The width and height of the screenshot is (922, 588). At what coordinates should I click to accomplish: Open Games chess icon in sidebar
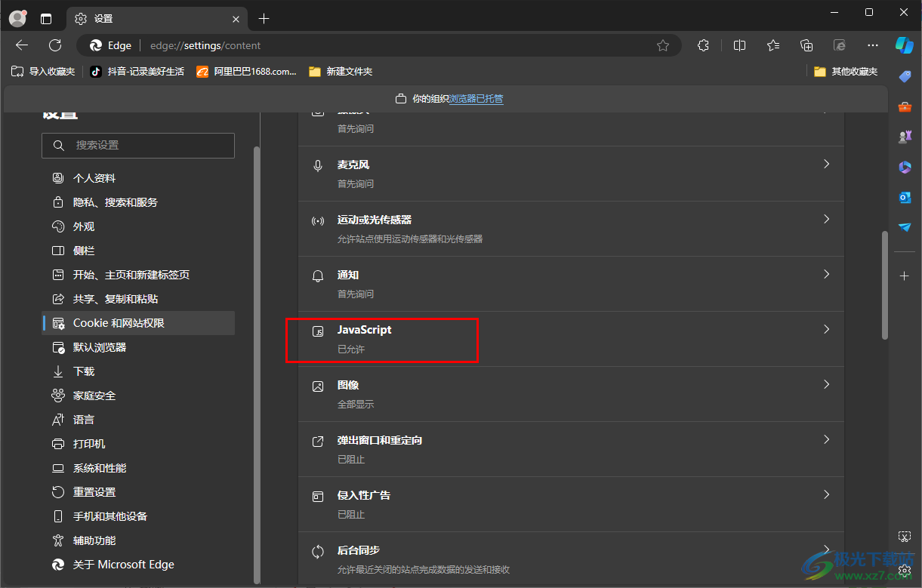(905, 137)
